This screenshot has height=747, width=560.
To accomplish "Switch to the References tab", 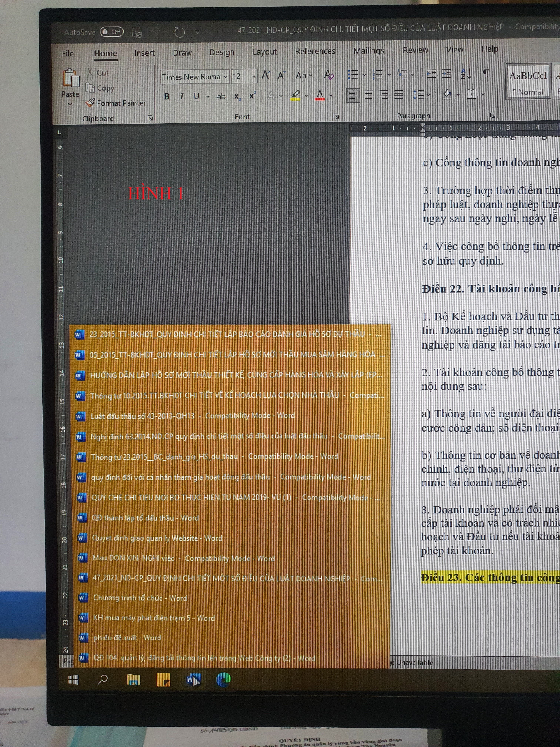I will click(x=315, y=51).
